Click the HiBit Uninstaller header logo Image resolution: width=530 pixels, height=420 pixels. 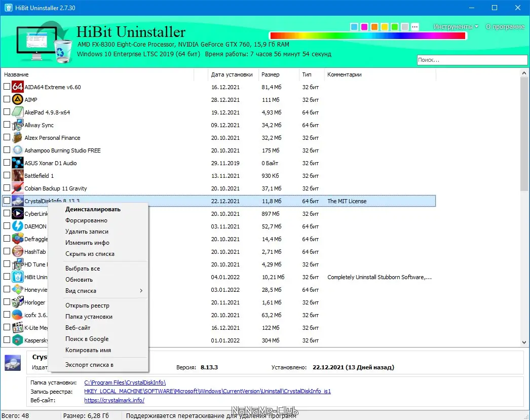click(x=44, y=42)
